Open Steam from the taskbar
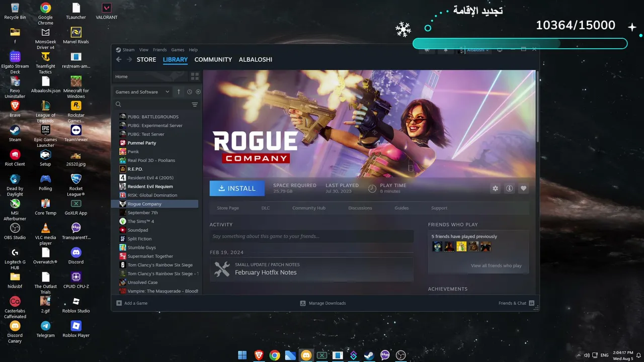 pos(369,355)
